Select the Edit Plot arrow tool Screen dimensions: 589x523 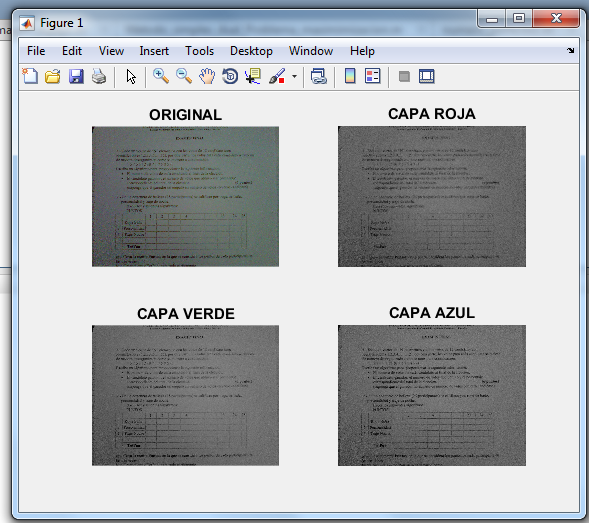click(131, 77)
